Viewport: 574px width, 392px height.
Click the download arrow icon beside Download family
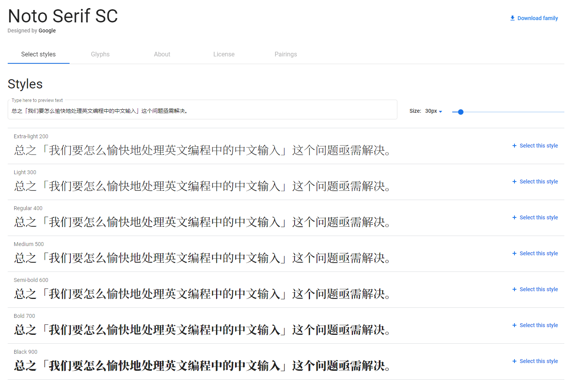click(512, 18)
